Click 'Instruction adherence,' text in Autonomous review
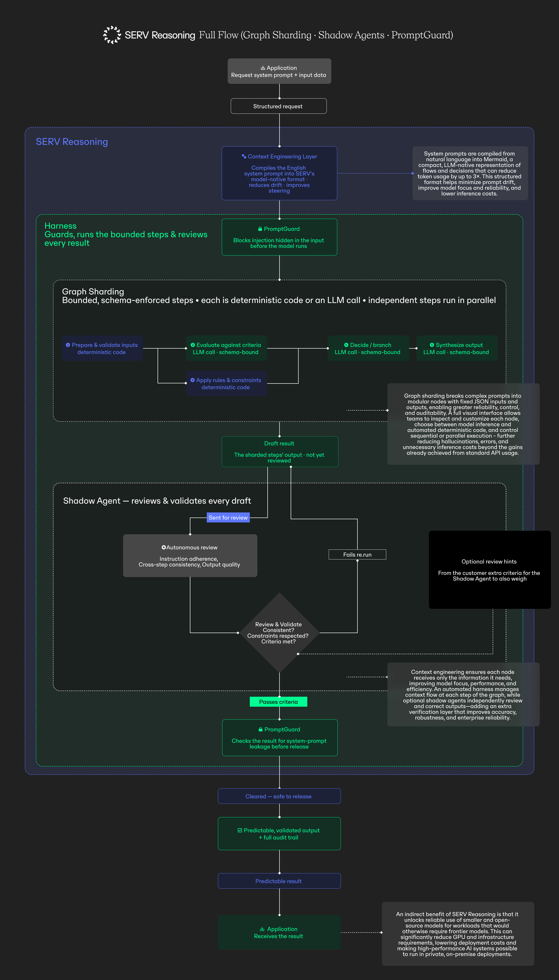This screenshot has height=980, width=559. click(x=189, y=559)
